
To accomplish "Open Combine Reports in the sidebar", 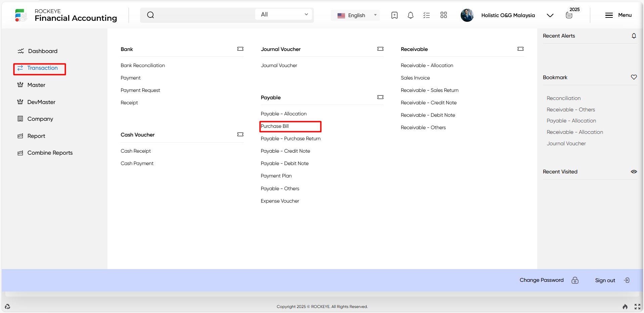I will [x=45, y=153].
